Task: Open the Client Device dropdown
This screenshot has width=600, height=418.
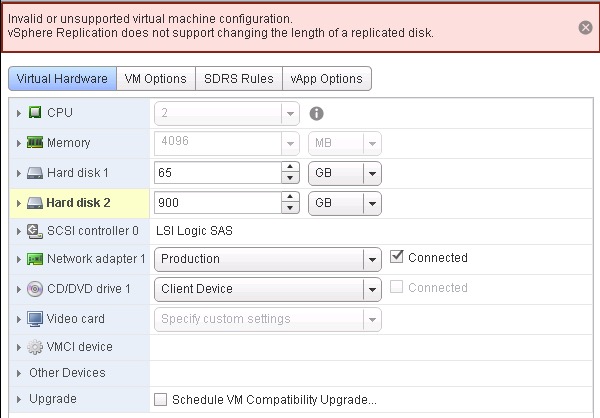Action: click(x=371, y=289)
